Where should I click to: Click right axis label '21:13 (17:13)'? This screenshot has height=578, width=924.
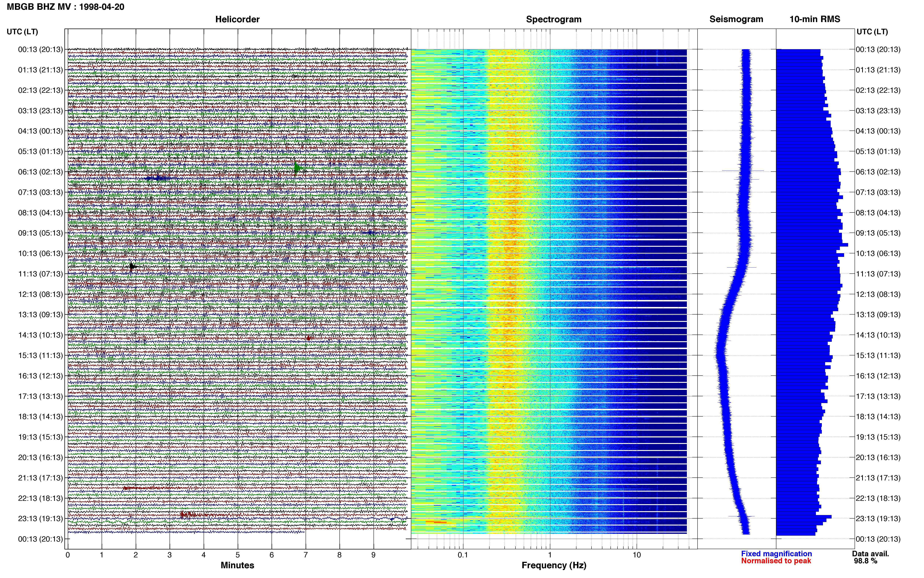(878, 478)
